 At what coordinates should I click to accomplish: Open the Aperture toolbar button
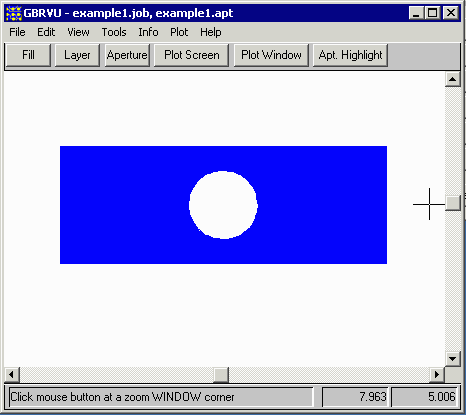click(x=127, y=55)
